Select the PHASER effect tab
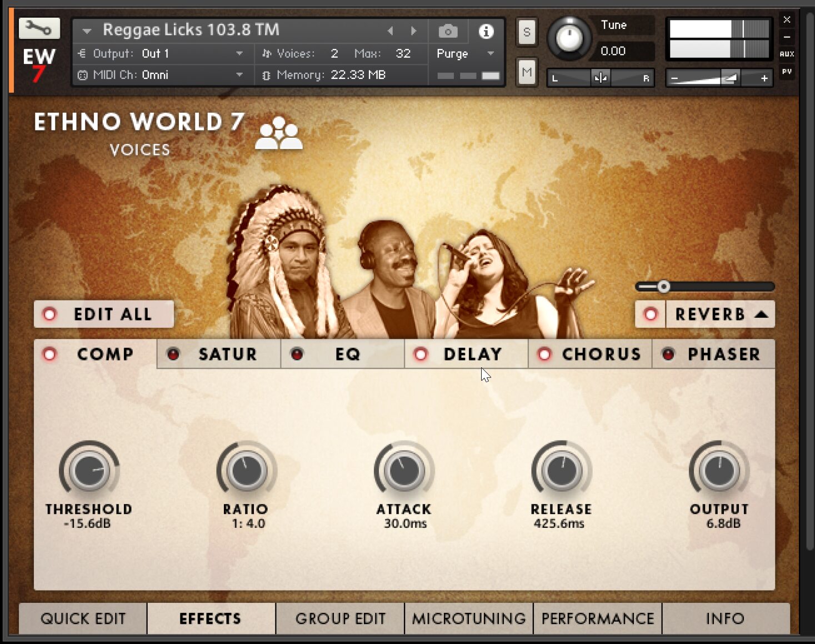This screenshot has width=815, height=644. click(x=714, y=354)
